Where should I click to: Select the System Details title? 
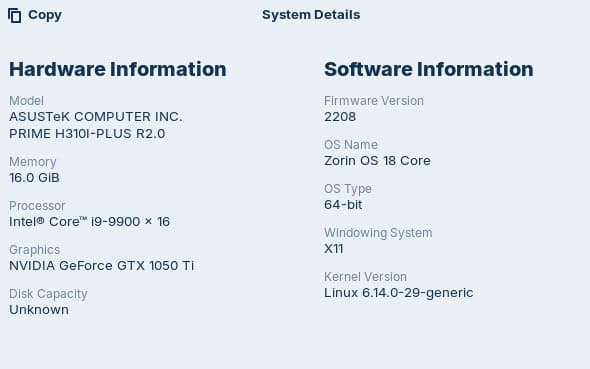pyautogui.click(x=311, y=15)
